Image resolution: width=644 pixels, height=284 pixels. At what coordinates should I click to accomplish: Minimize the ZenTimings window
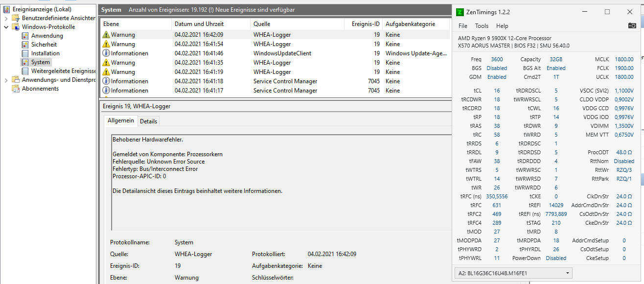click(585, 12)
